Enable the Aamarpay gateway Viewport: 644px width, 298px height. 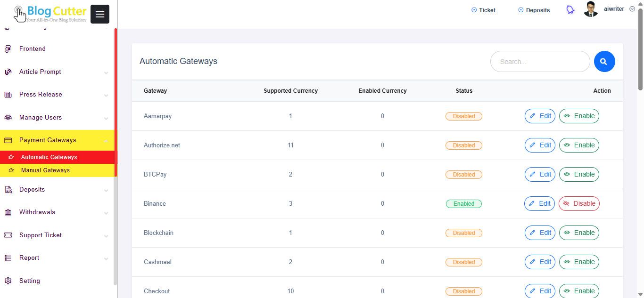pos(579,116)
